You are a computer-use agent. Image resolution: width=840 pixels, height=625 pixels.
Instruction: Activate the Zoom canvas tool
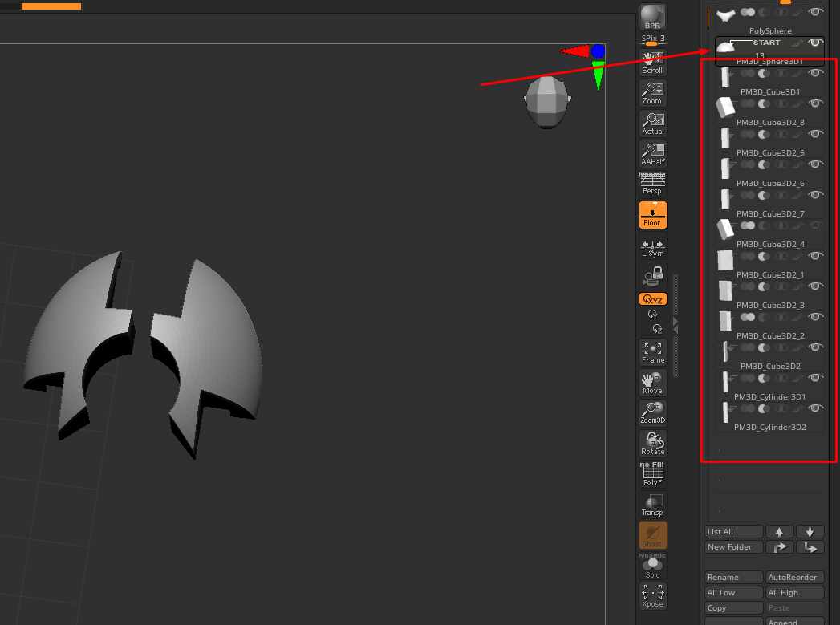click(x=652, y=93)
